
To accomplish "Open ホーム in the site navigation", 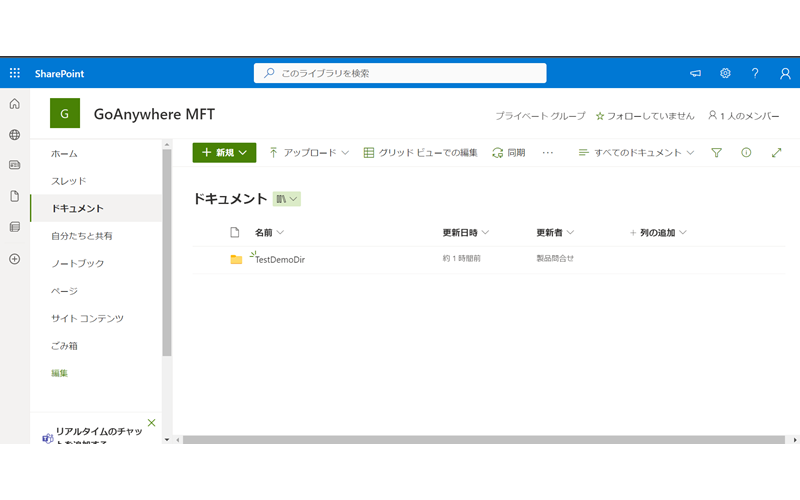I will click(64, 154).
